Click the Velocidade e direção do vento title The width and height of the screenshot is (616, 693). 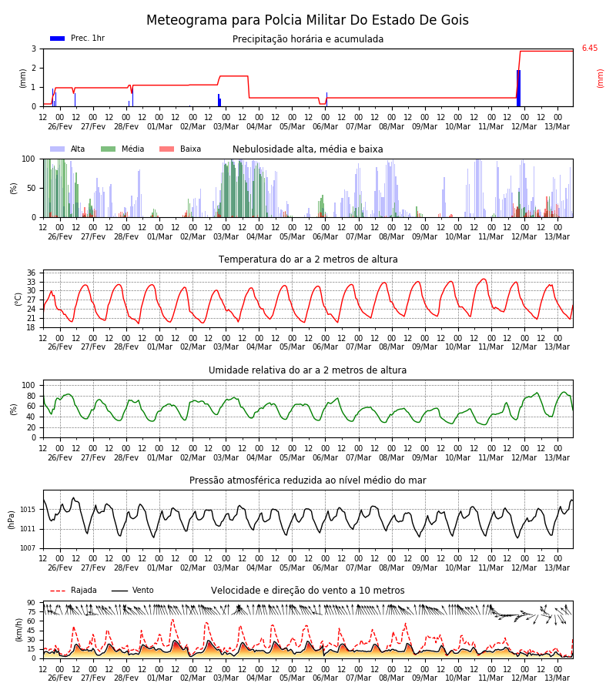click(307, 591)
